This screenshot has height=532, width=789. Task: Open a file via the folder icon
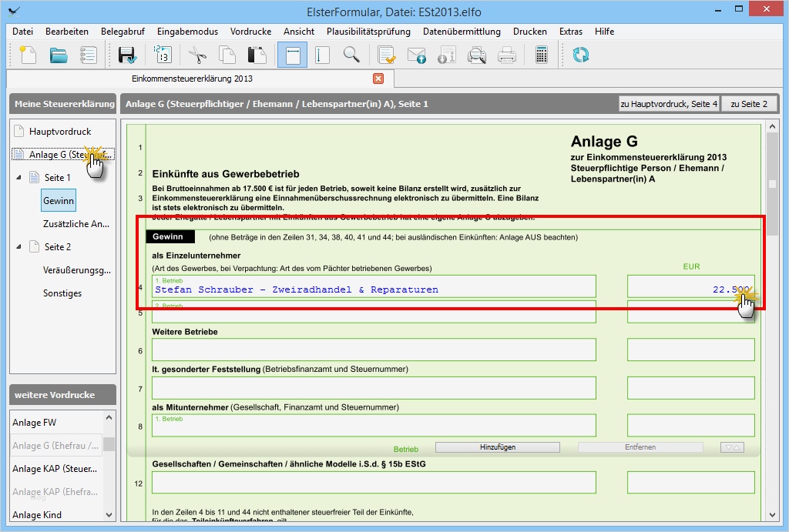pyautogui.click(x=59, y=55)
